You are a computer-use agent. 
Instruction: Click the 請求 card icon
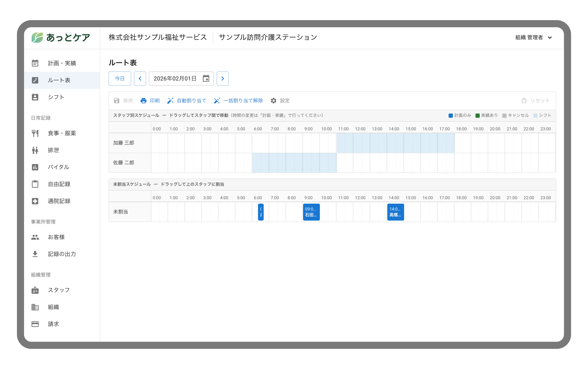coord(35,324)
